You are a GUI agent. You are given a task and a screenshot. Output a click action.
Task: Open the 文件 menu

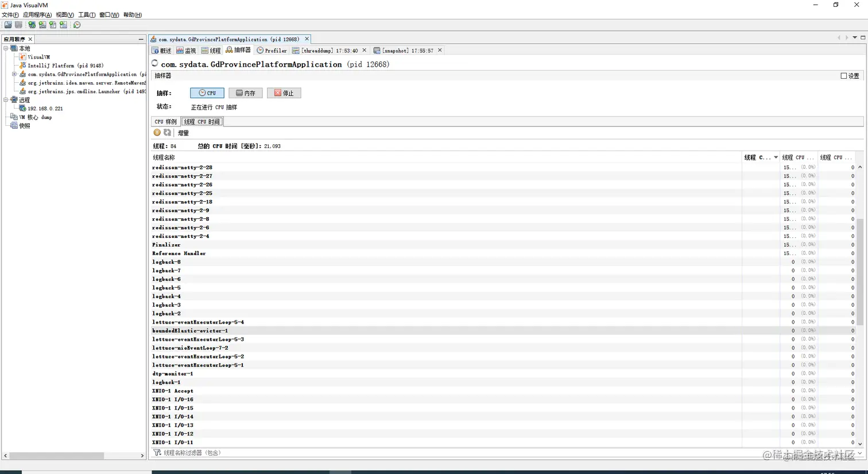coord(10,15)
